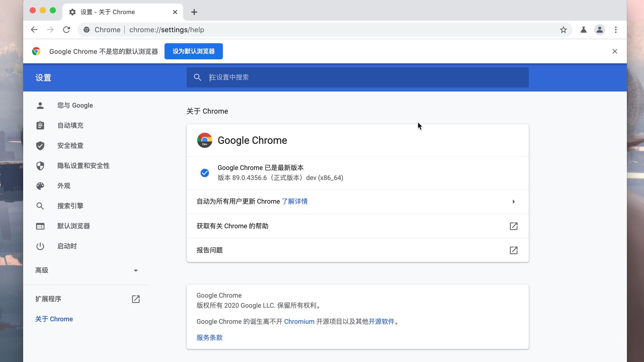This screenshot has width=644, height=362.
Task: Open the Chrome Labs flask icon
Action: click(x=584, y=29)
